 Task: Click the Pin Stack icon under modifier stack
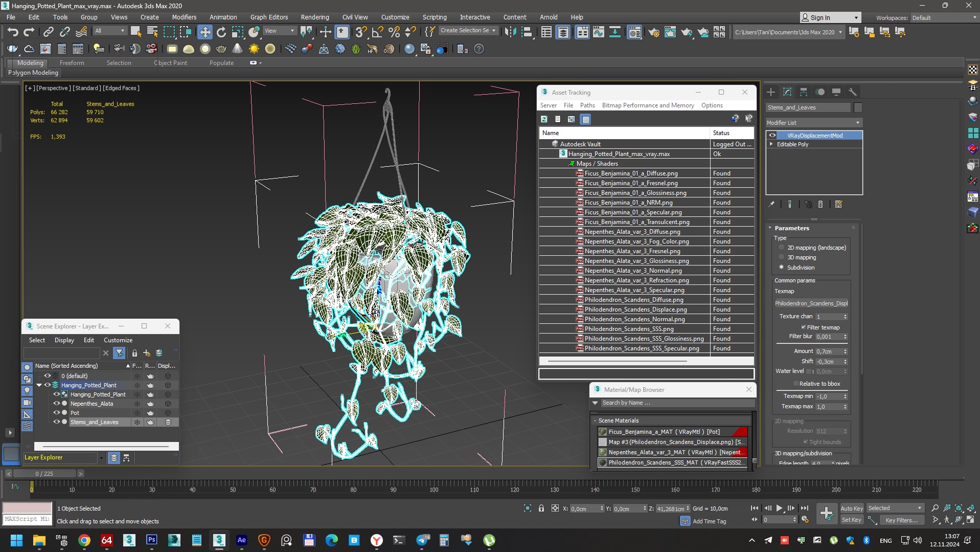coord(771,204)
